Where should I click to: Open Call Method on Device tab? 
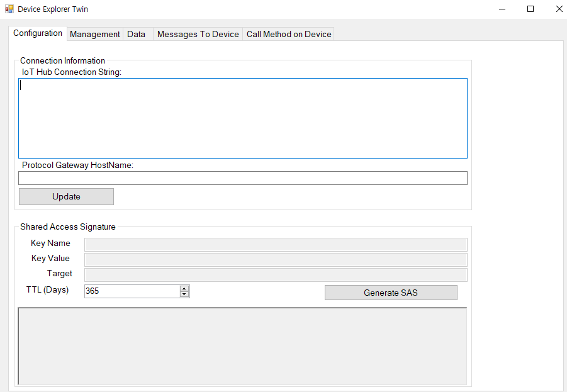(x=289, y=35)
